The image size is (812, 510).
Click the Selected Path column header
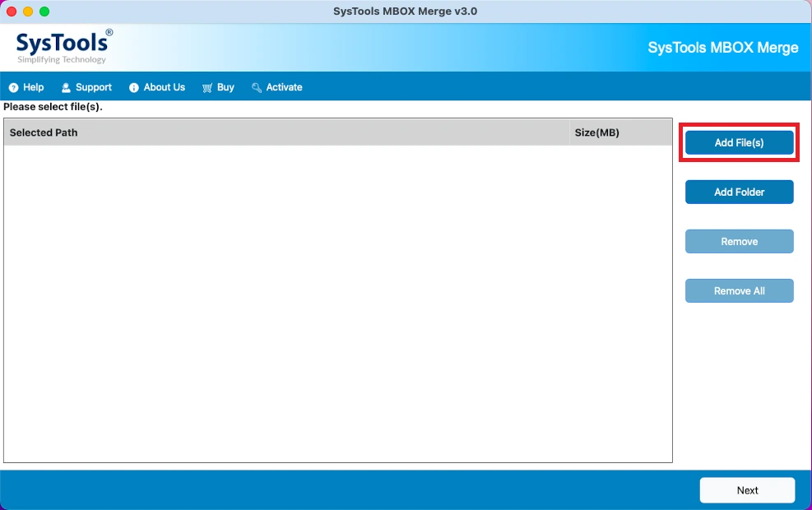286,132
